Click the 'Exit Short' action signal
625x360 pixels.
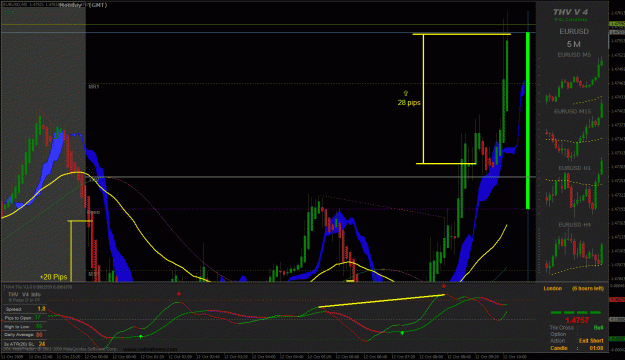point(591,340)
